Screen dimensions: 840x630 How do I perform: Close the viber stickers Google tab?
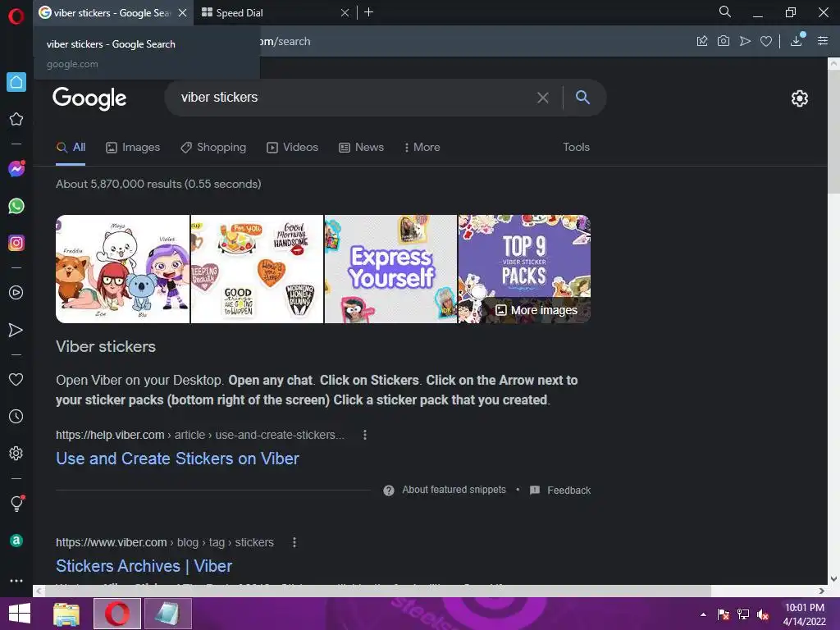tap(183, 13)
